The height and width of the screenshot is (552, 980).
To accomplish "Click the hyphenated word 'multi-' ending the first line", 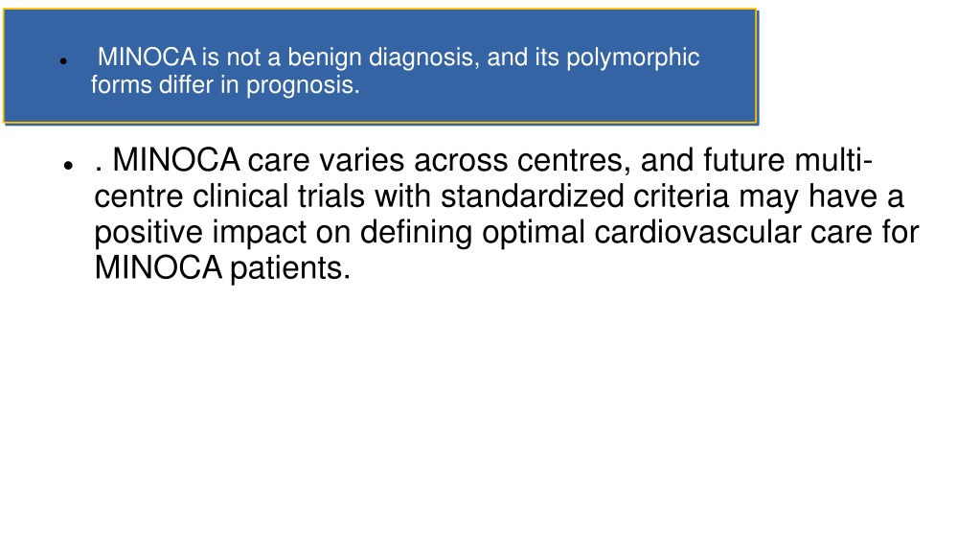I will [x=833, y=160].
